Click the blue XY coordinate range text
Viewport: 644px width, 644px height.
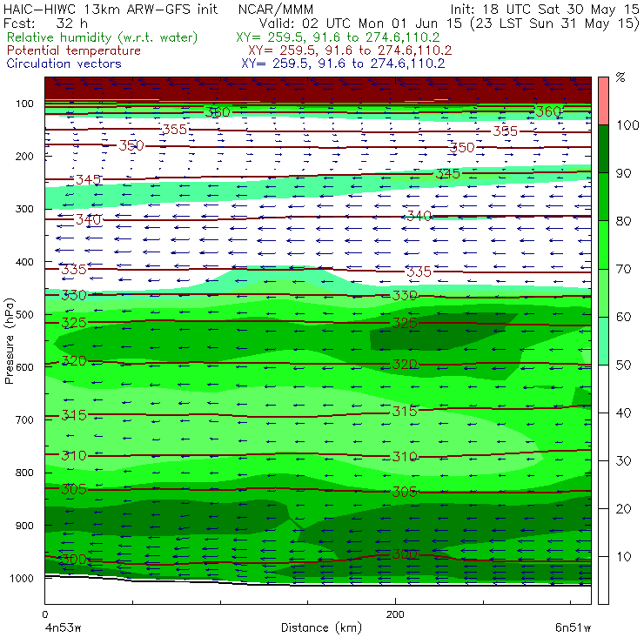[x=343, y=64]
